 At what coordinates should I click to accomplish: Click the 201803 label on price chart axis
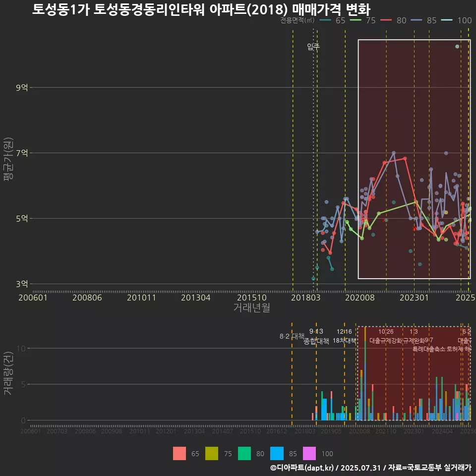tap(306, 297)
